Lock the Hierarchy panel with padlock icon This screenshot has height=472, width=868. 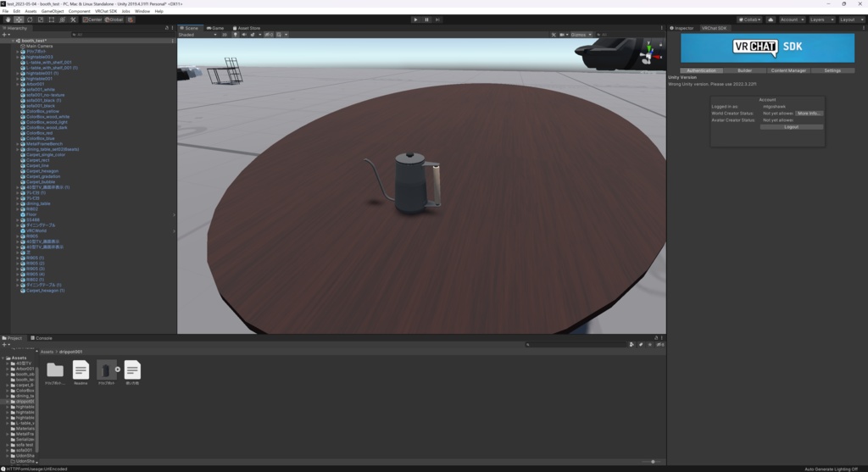167,28
